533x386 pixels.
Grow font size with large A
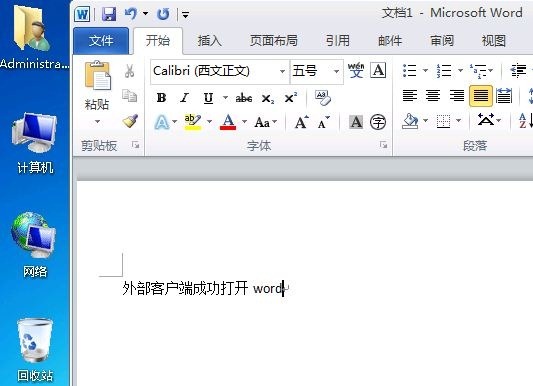coord(302,122)
